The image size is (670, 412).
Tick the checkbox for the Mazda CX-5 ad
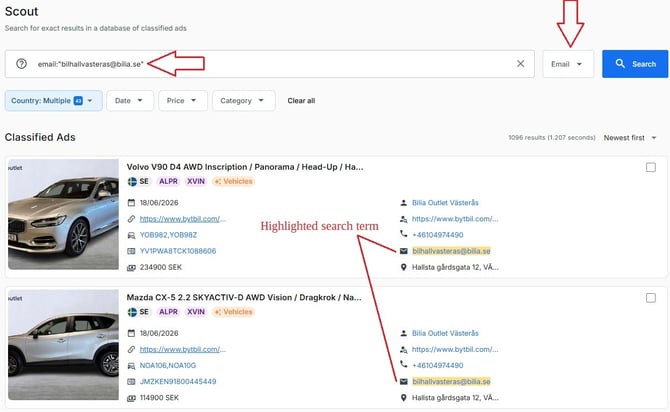coord(651,298)
